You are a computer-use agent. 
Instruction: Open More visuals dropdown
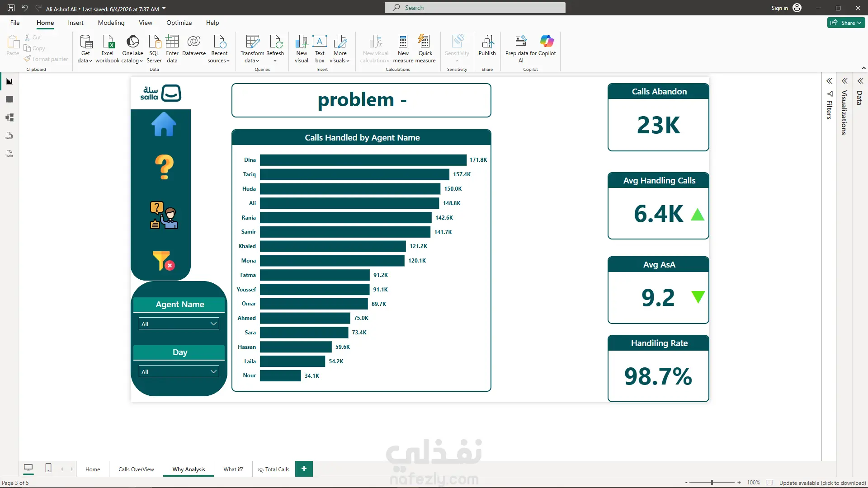point(340,48)
